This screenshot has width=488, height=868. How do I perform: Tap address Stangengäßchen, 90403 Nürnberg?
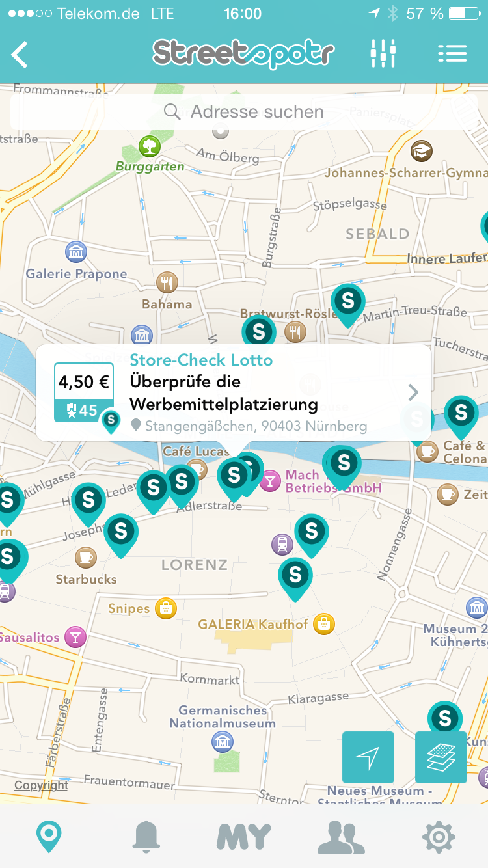tap(249, 426)
